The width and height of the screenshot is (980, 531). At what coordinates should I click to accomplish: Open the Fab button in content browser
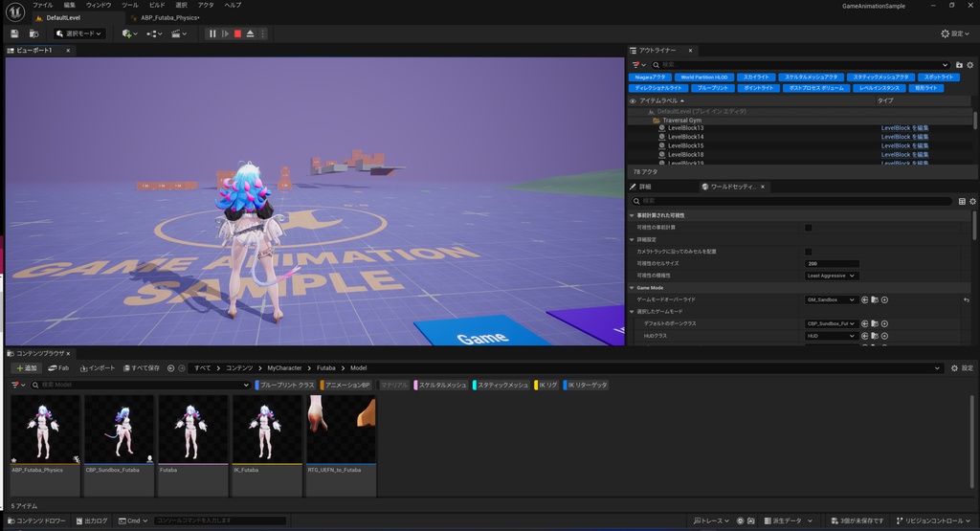tap(58, 368)
